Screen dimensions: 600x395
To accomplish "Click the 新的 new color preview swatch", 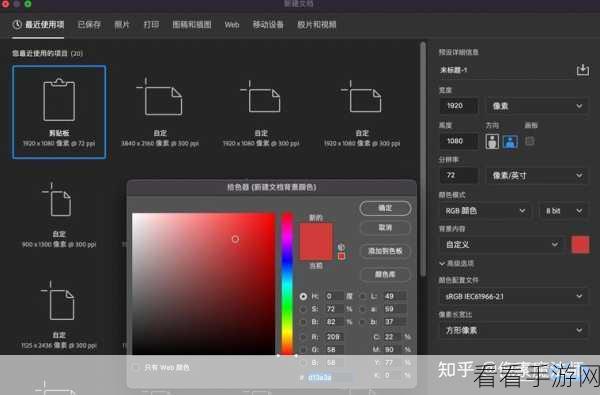I will (x=316, y=233).
